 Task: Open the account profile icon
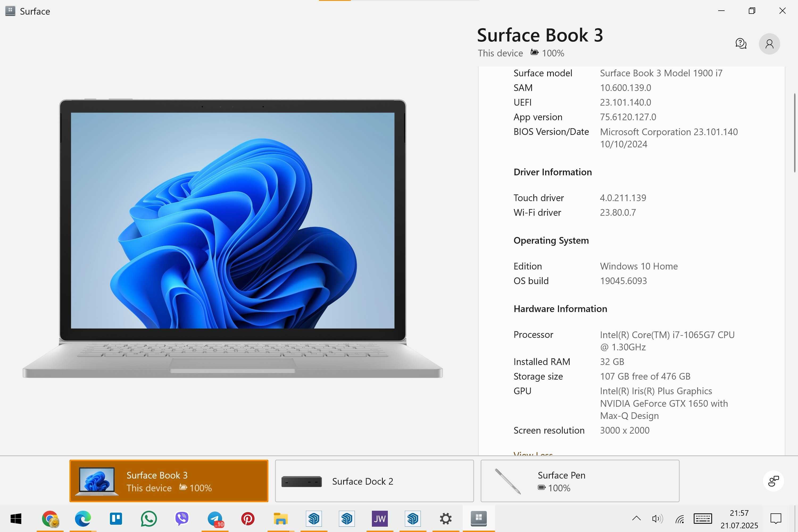tap(769, 44)
